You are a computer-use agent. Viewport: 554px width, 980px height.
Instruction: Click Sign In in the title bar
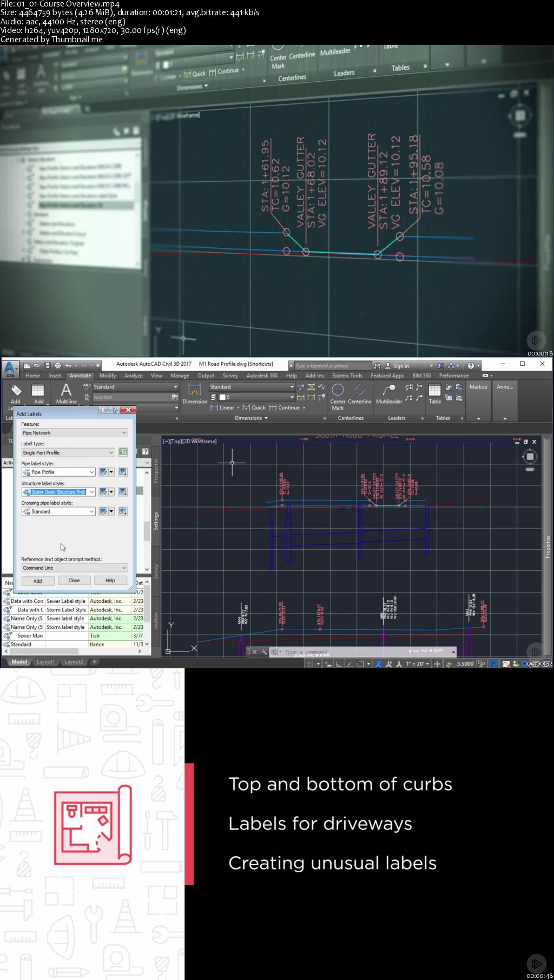[x=401, y=366]
